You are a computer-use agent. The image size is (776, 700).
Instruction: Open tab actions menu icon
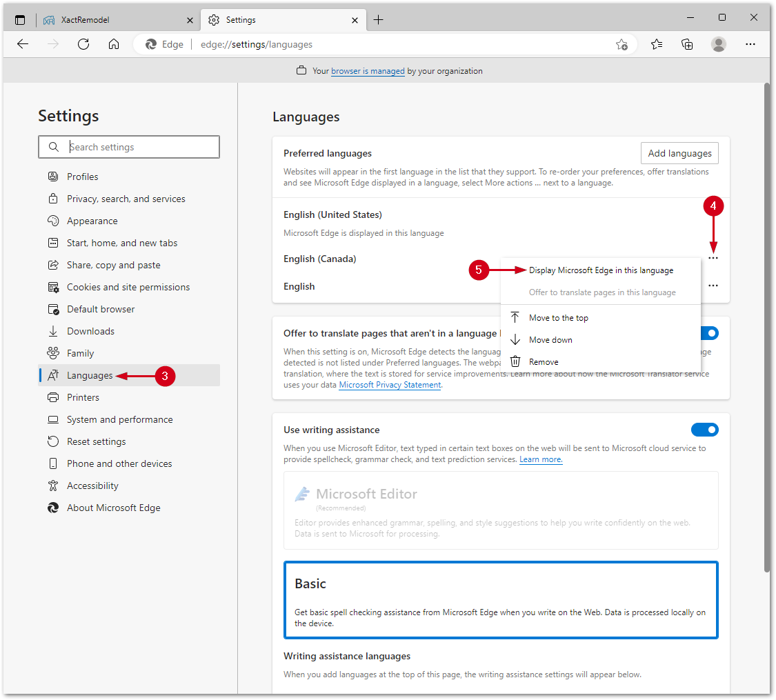20,20
